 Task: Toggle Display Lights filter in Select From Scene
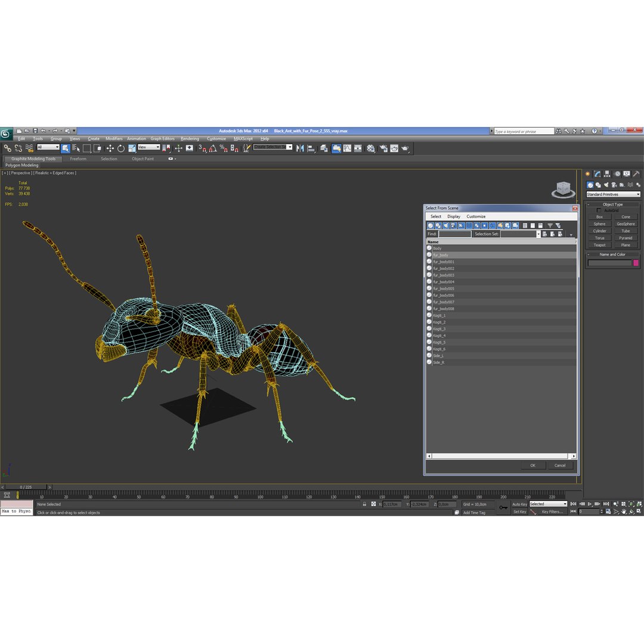(x=445, y=225)
